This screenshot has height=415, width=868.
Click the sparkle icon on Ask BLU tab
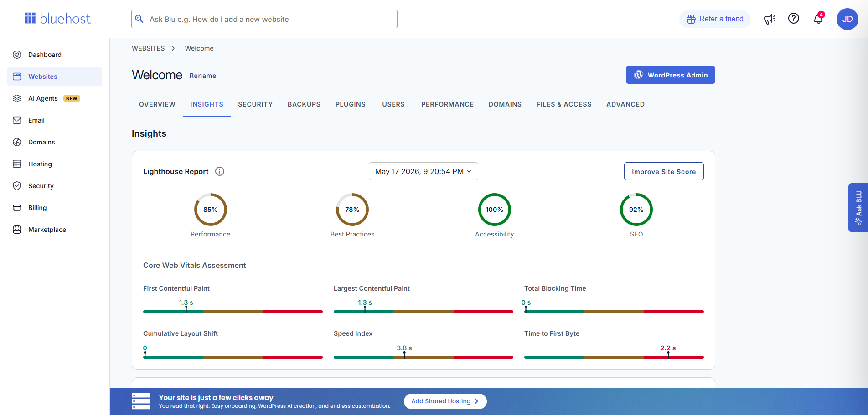[x=858, y=221]
